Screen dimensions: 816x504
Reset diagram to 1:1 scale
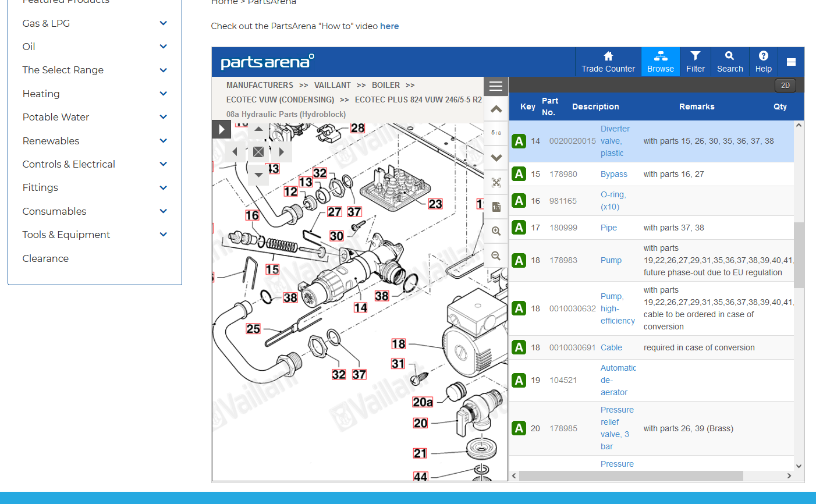496,207
